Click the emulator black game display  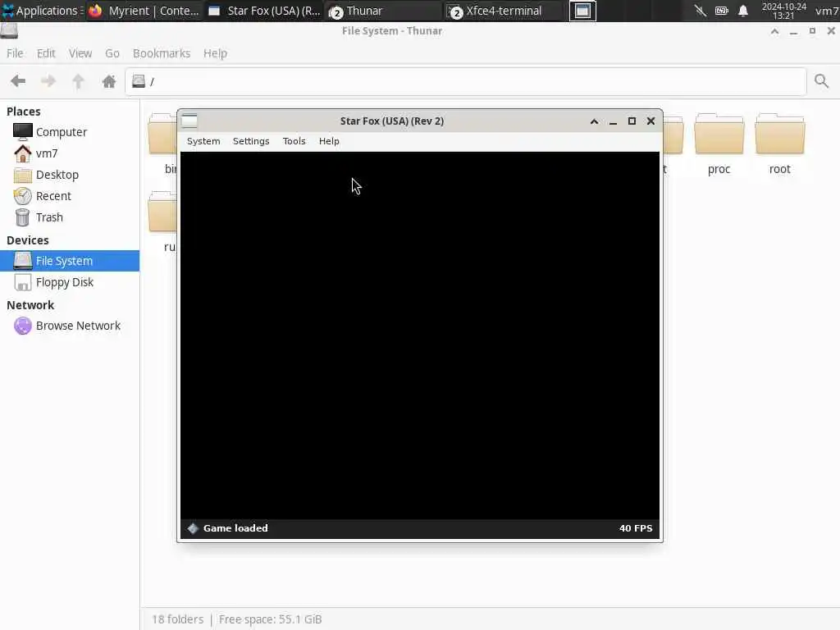click(x=420, y=336)
